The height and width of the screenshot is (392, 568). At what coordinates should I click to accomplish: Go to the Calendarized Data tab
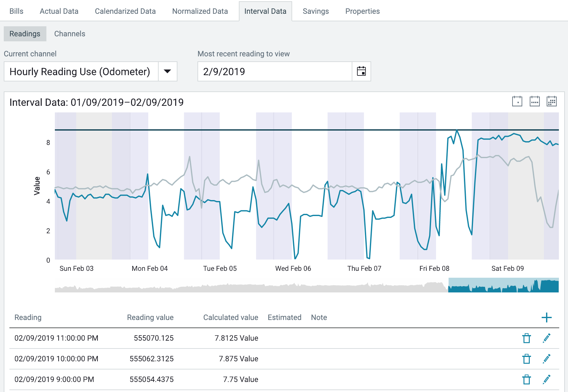click(x=125, y=11)
